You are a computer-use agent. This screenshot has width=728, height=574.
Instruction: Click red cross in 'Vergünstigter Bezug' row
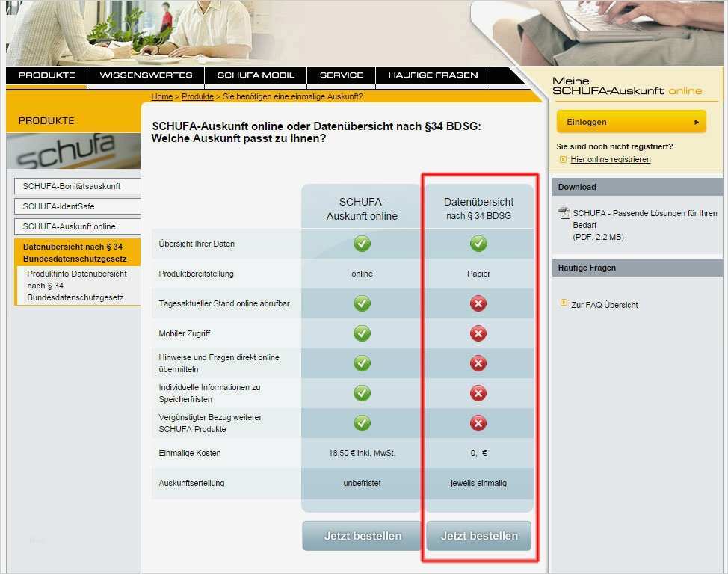(478, 423)
